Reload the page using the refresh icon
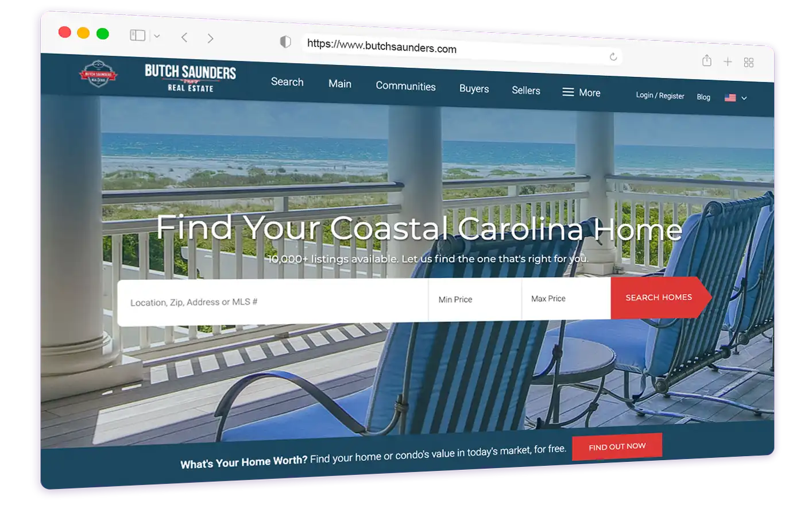The height and width of the screenshot is (505, 812). (613, 56)
